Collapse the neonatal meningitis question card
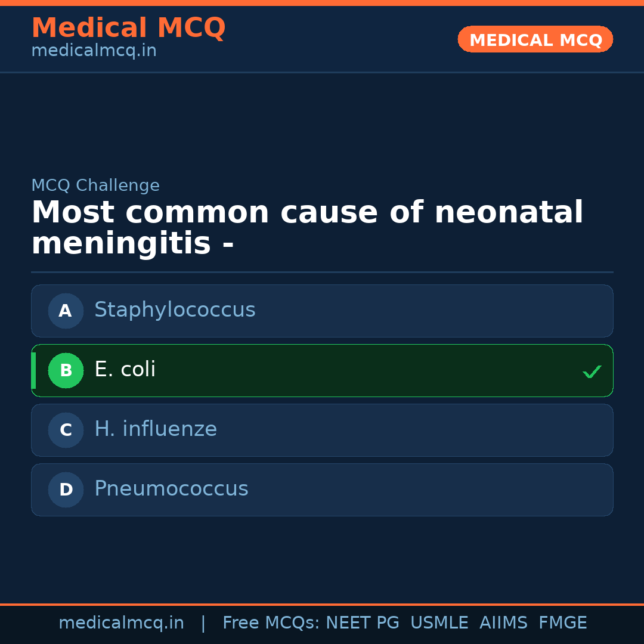Viewport: 644px width, 644px height. [x=307, y=227]
